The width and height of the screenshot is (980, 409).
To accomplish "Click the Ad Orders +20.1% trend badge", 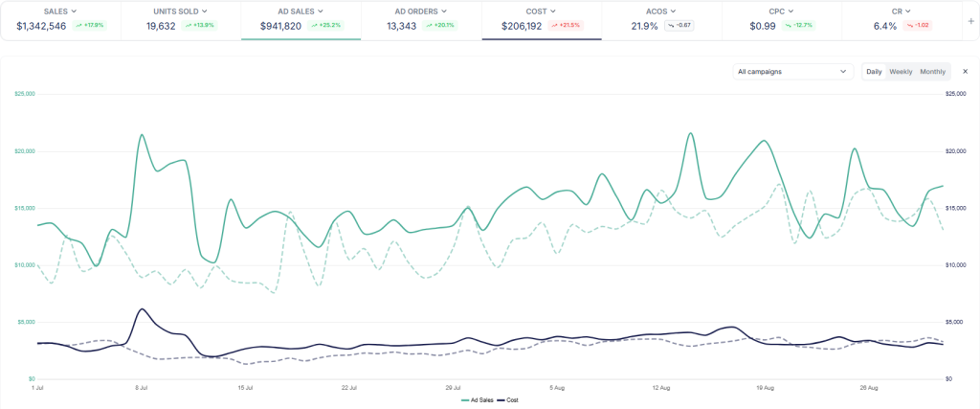I will point(439,26).
